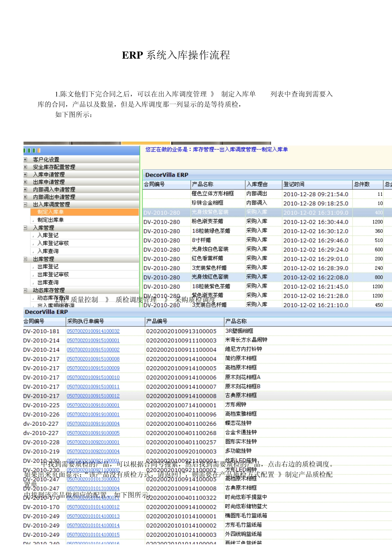The width and height of the screenshot is (392, 555).
Task: Open purchase order link 05070020100915100012
Action: (93, 396)
